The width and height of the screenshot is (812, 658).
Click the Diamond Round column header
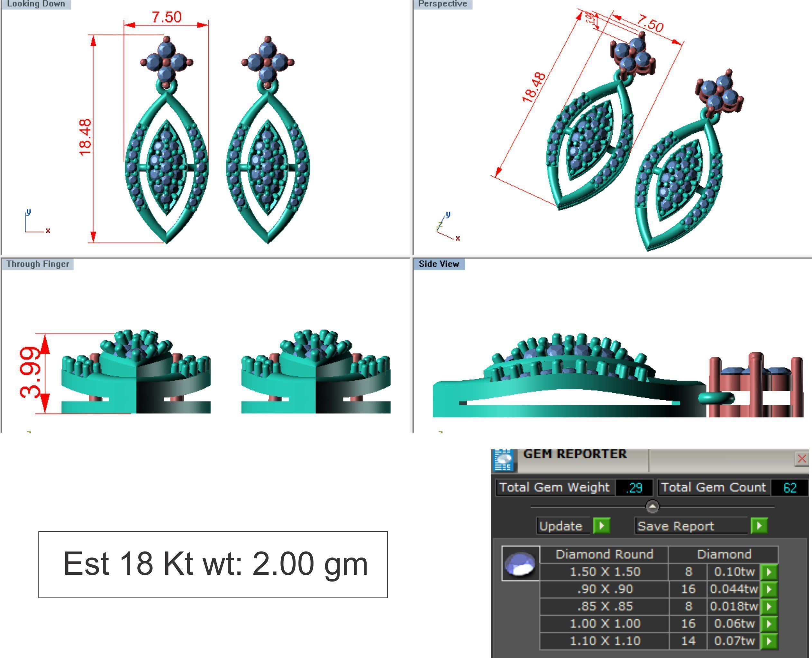tap(605, 554)
